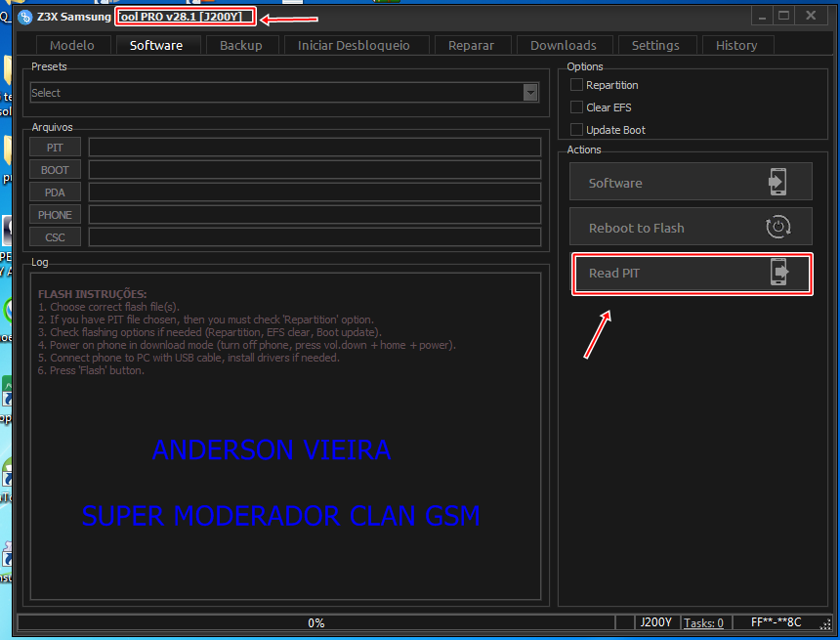View the History tab
This screenshot has height=640, width=840.
click(736, 46)
